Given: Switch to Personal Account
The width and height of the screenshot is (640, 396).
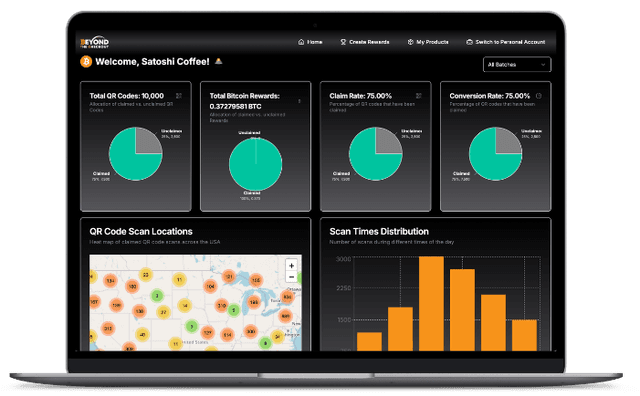Looking at the screenshot, I should [x=506, y=42].
